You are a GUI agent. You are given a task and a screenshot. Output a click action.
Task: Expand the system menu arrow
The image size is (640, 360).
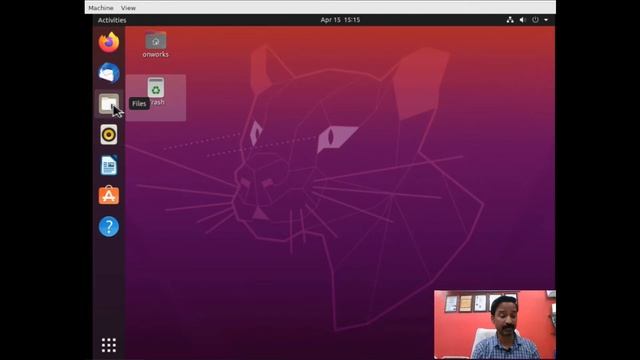[546, 20]
